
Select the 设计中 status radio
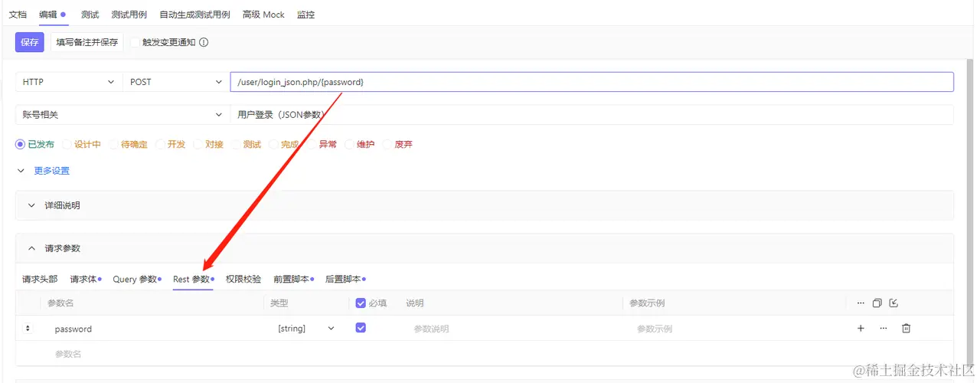tap(67, 144)
